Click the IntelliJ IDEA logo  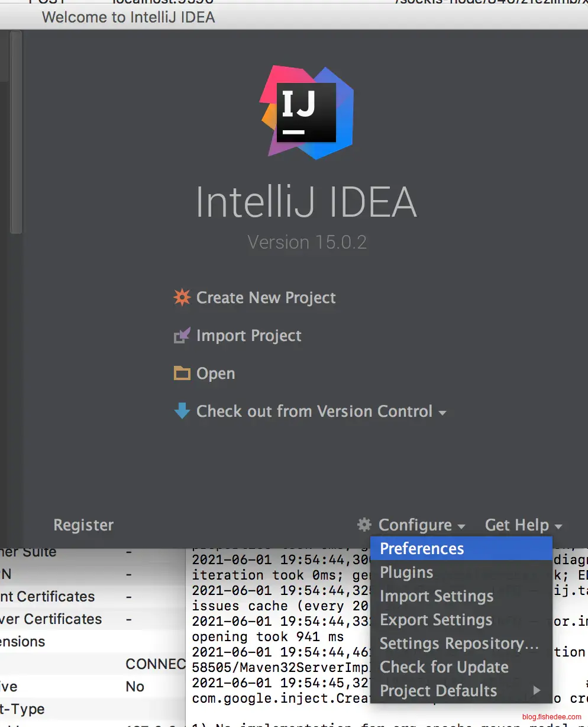(306, 112)
